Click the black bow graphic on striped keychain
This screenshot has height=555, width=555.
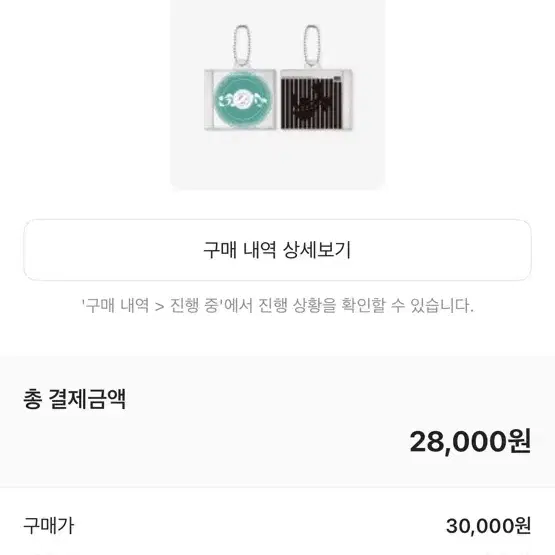tap(313, 101)
